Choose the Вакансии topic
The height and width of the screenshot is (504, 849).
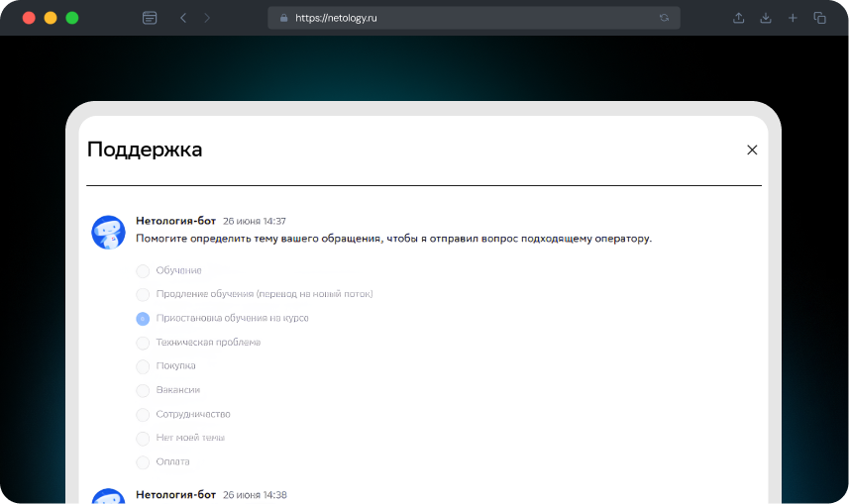(x=143, y=390)
